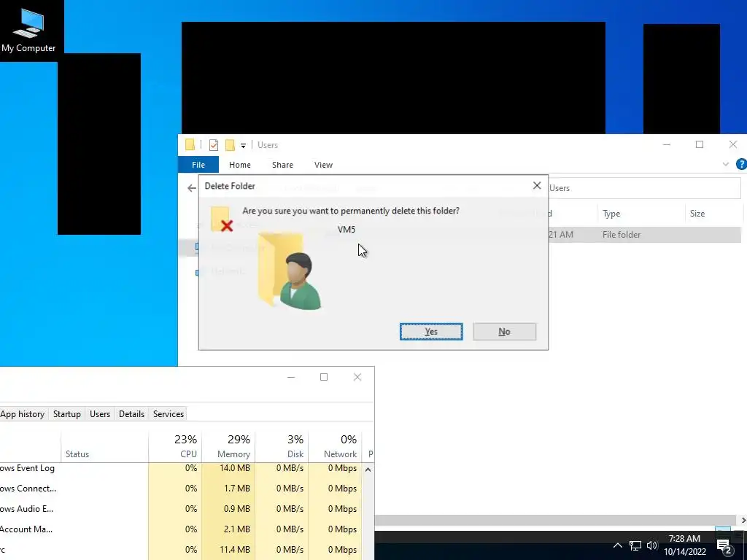
Task: Click the New Folder quick access icon
Action: [x=230, y=145]
